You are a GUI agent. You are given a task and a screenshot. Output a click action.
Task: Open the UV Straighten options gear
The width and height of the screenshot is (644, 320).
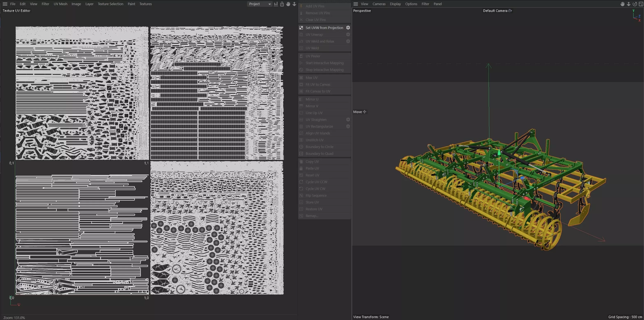point(348,120)
